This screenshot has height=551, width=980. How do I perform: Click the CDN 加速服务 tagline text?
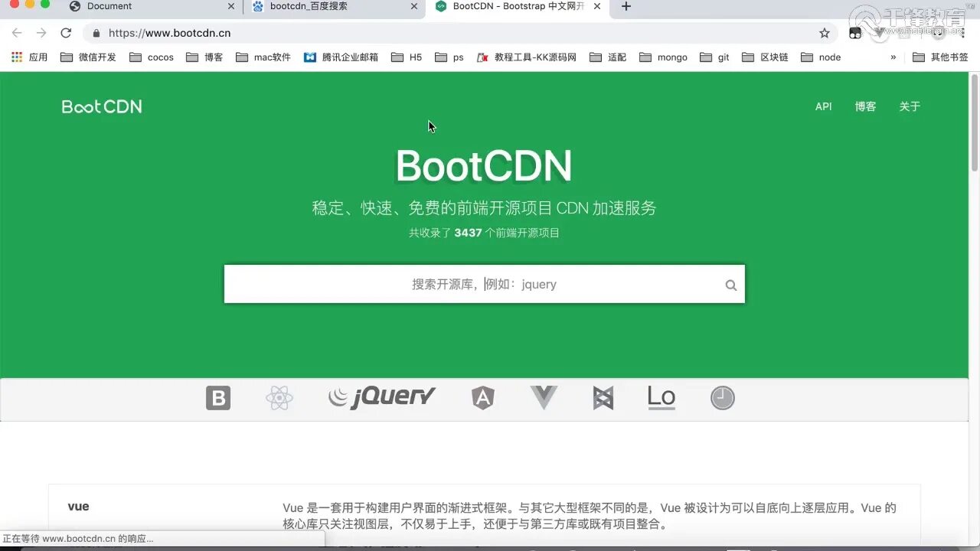(x=606, y=208)
